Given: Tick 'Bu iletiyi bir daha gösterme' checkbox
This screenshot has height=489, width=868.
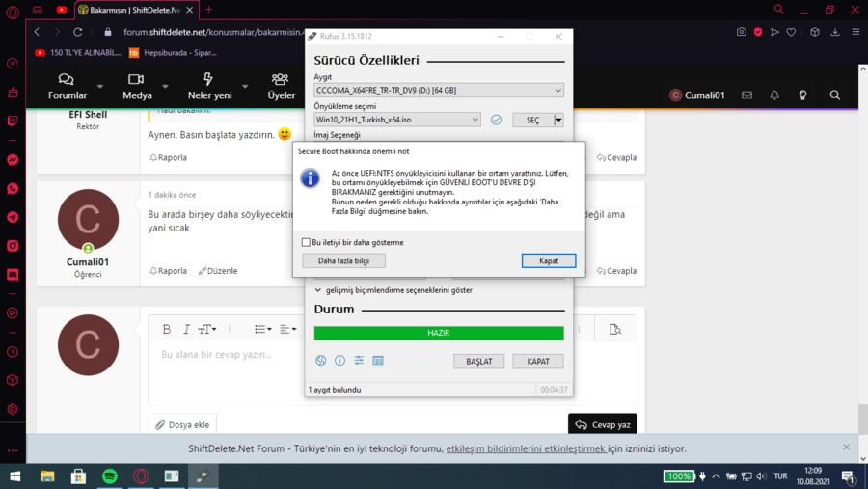Looking at the screenshot, I should [306, 242].
